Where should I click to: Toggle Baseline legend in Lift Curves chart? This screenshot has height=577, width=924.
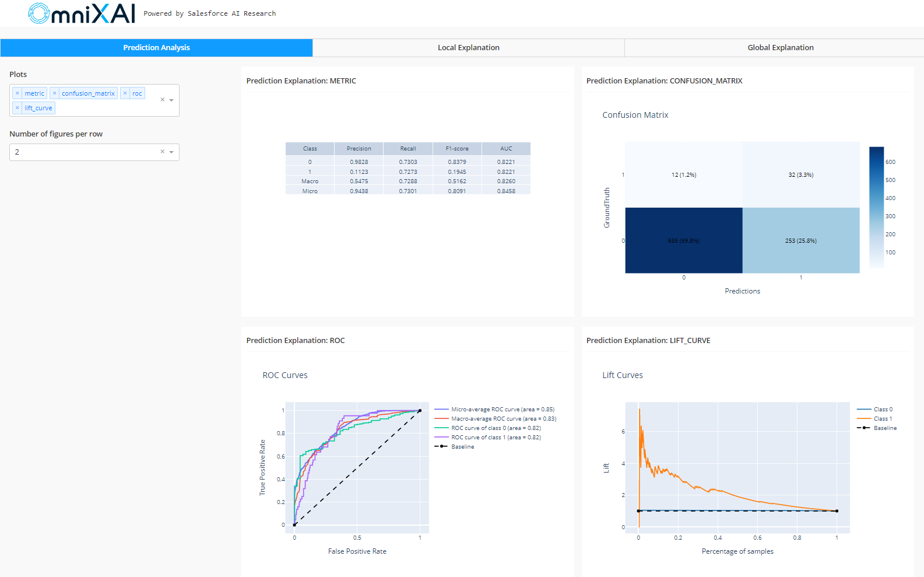[x=877, y=428]
